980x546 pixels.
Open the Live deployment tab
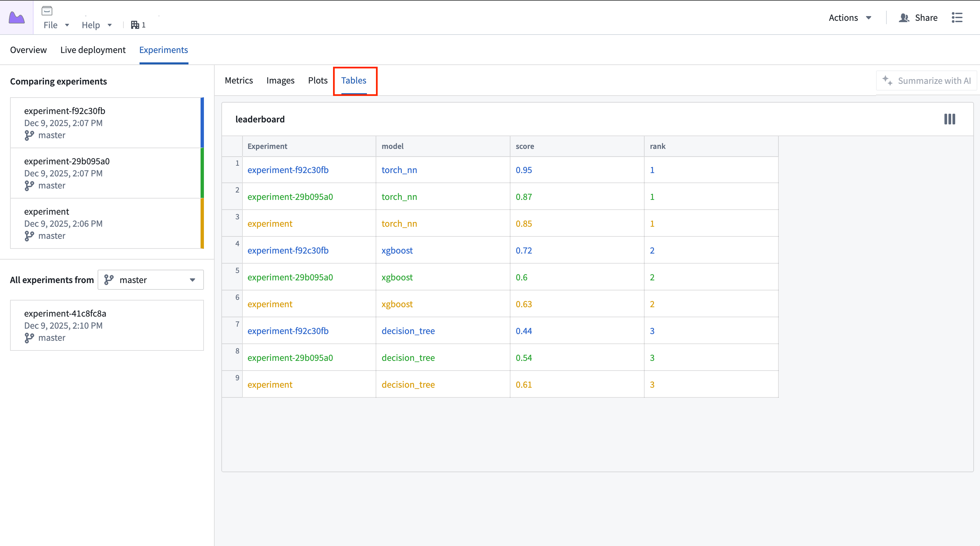(93, 49)
